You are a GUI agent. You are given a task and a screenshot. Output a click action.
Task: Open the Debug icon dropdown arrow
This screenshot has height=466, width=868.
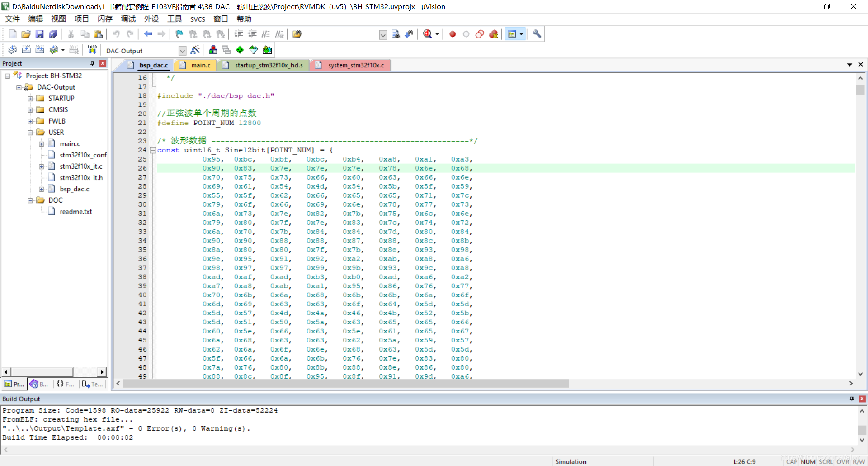point(437,34)
